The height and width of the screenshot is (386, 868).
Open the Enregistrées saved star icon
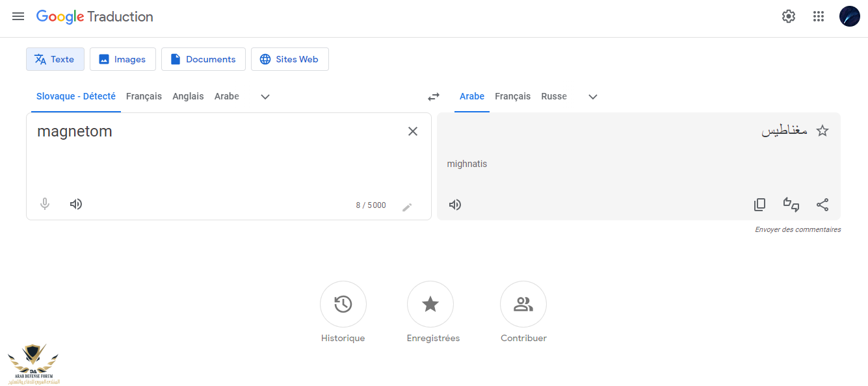(x=430, y=304)
